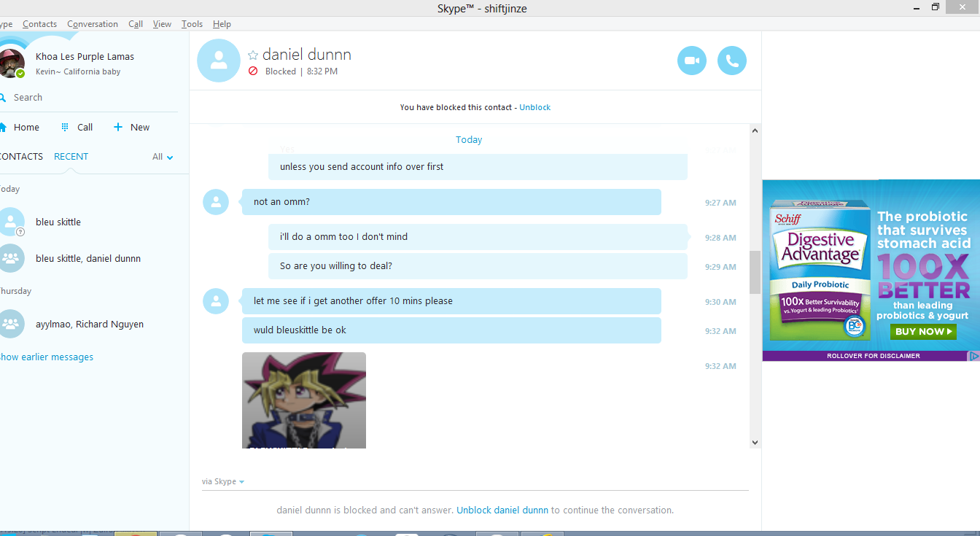Click the "Khoa Les Purple Lamas" profile name

[x=85, y=56]
